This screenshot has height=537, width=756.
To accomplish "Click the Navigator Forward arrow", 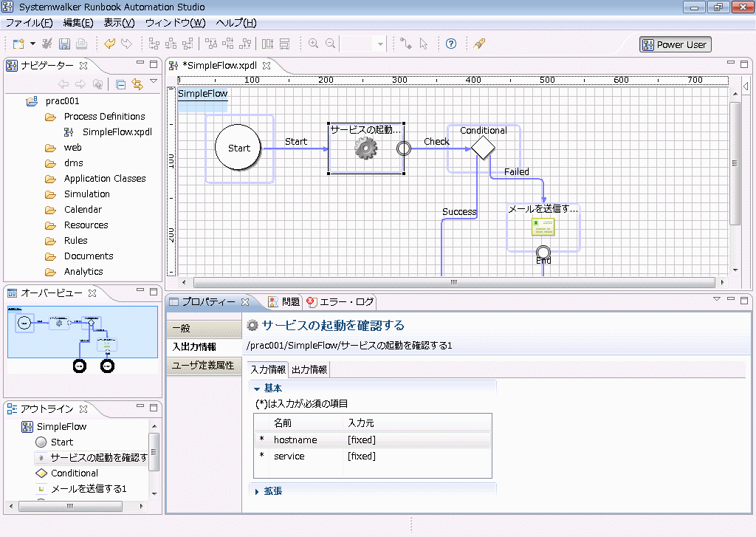I will tap(80, 84).
